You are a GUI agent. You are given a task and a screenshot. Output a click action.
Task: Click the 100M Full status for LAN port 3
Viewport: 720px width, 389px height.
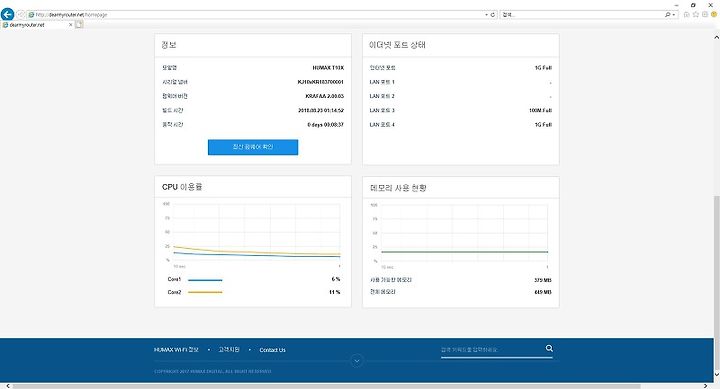pyautogui.click(x=540, y=111)
